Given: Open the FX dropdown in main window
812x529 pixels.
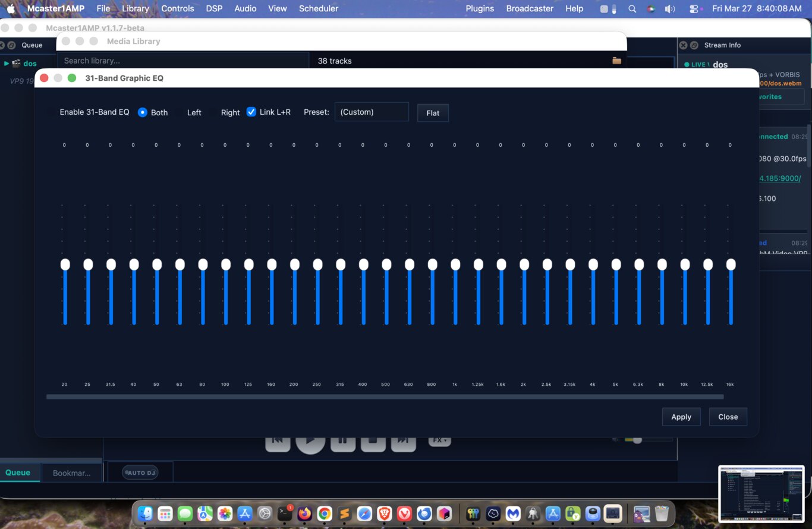Looking at the screenshot, I should [x=440, y=440].
